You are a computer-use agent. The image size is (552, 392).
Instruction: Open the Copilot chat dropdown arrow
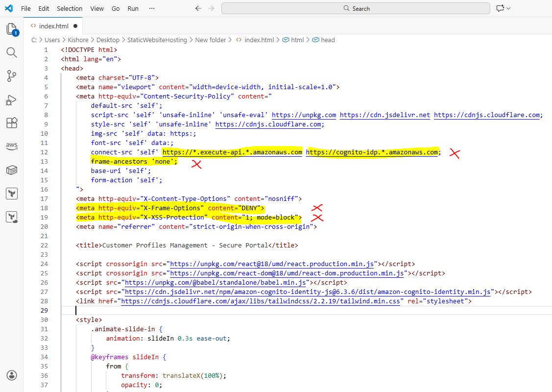[508, 8]
